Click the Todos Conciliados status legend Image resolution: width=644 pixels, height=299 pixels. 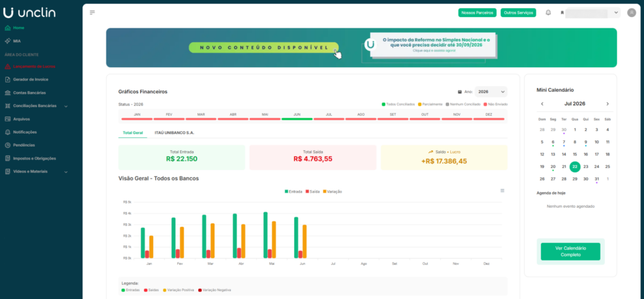coord(398,104)
